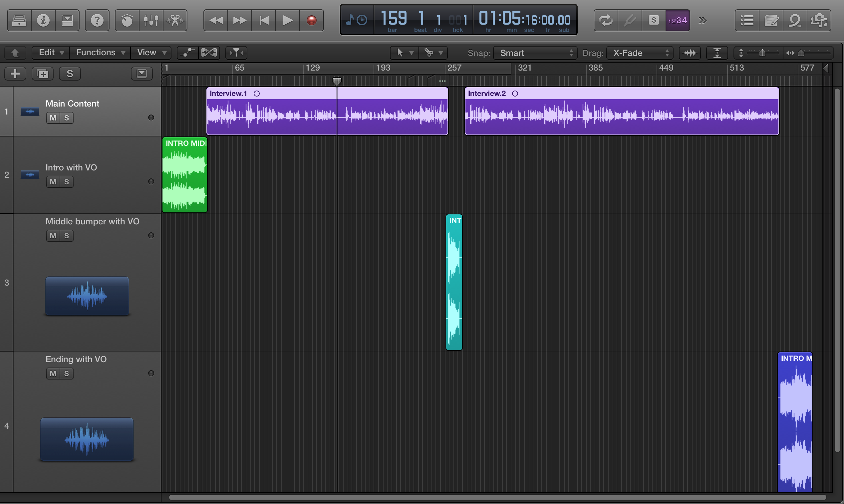Open the Snap Smart dropdown
Viewport: 844px width, 504px height.
tap(535, 53)
